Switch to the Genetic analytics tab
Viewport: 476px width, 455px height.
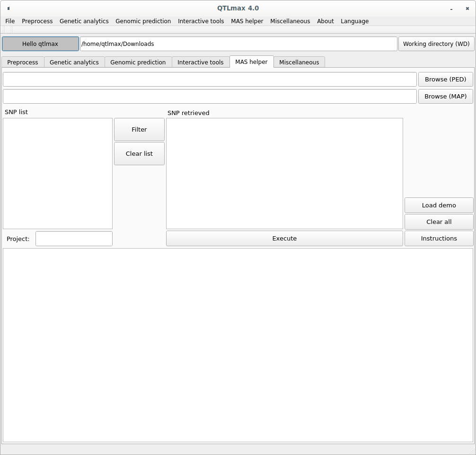click(74, 62)
